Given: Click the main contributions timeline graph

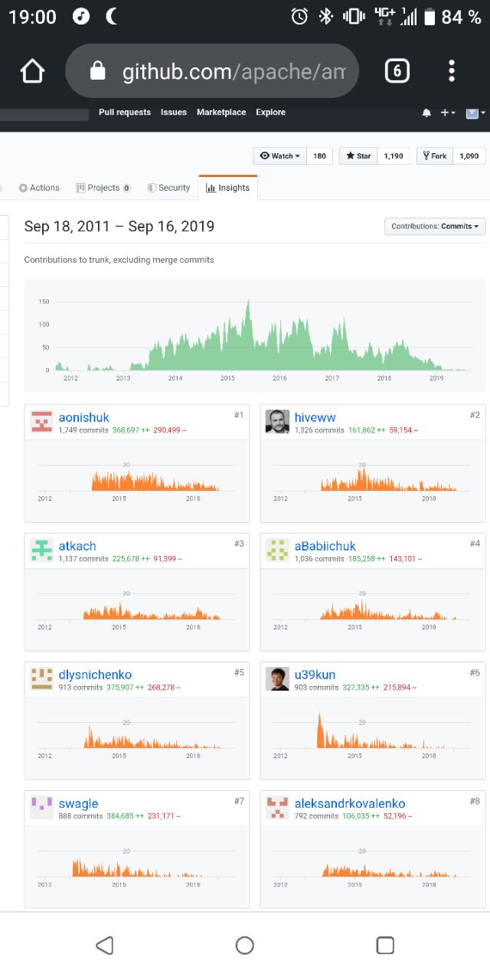Looking at the screenshot, I should coord(255,336).
